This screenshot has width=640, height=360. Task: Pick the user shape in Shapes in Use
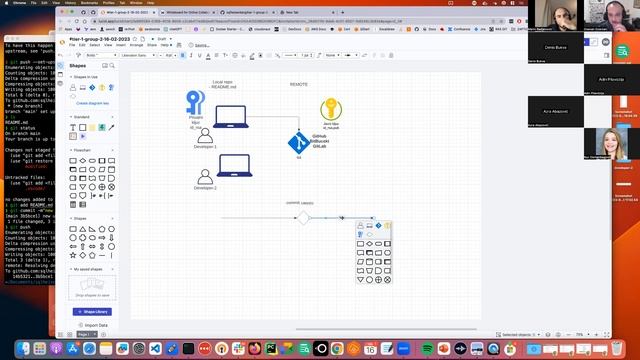pos(73,87)
